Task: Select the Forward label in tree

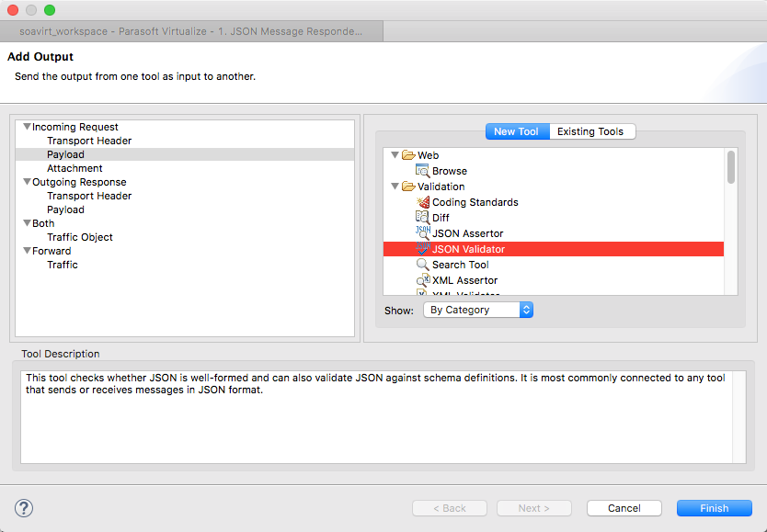Action: [x=52, y=251]
